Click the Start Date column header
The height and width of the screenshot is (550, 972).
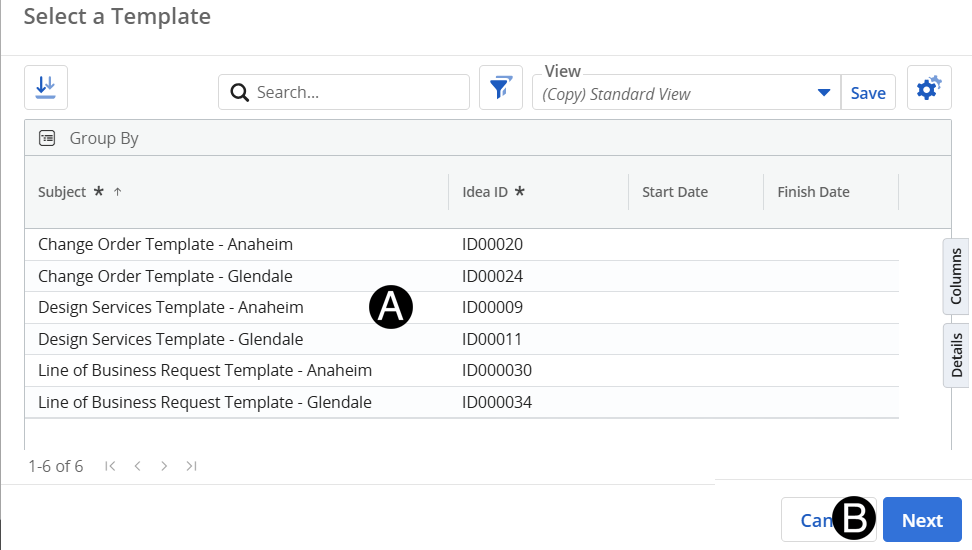[x=675, y=192]
